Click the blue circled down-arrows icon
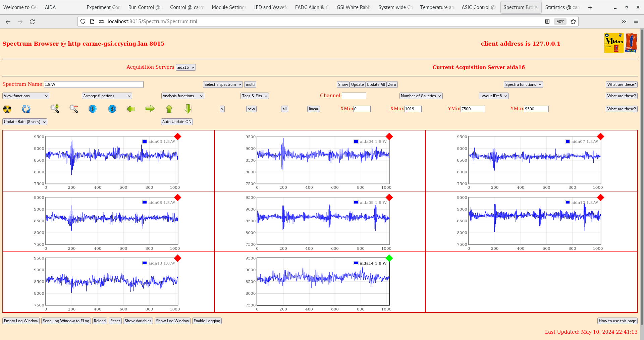This screenshot has height=340, width=644. coord(93,109)
